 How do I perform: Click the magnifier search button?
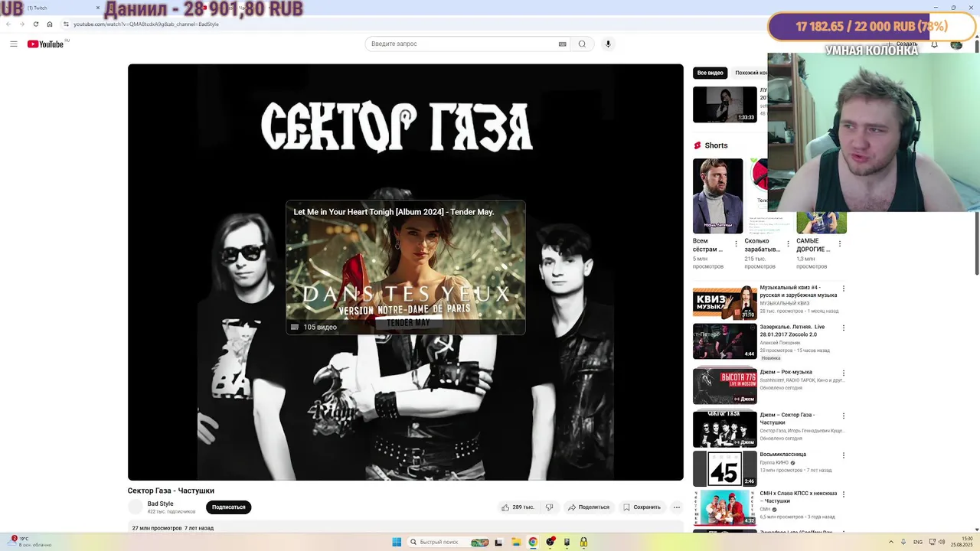pyautogui.click(x=582, y=44)
